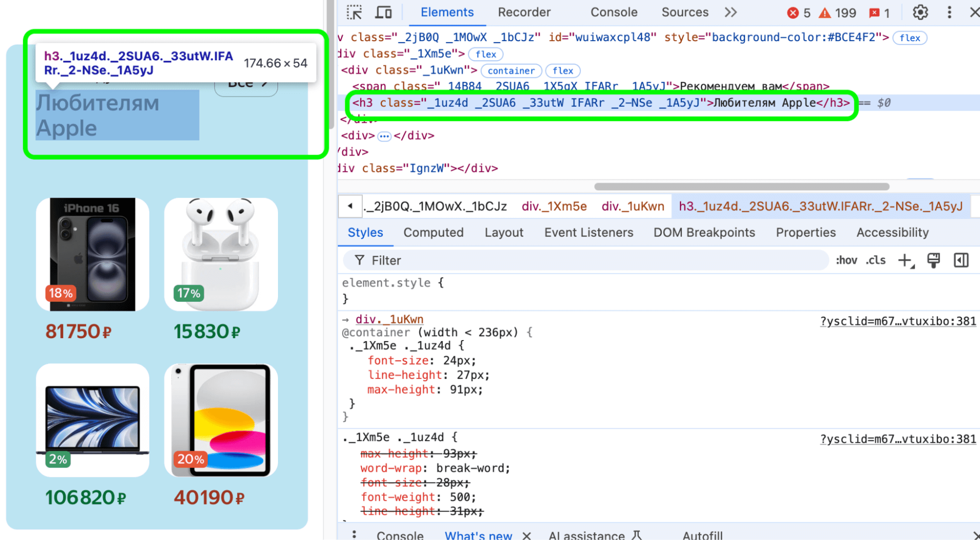Screen dimensions: 980x540
Task: Open the DOM Breakpoints tab
Action: (704, 232)
